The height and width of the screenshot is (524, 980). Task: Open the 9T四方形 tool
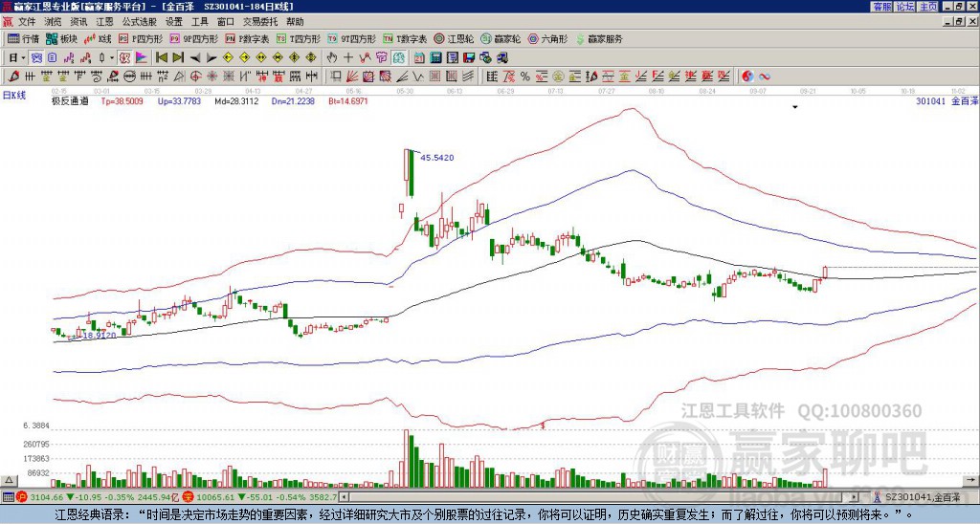coord(352,38)
